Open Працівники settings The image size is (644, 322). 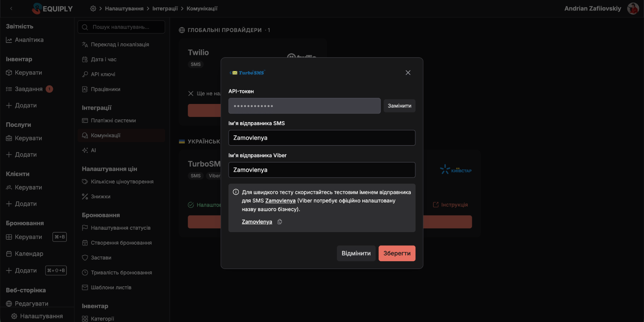101,89
